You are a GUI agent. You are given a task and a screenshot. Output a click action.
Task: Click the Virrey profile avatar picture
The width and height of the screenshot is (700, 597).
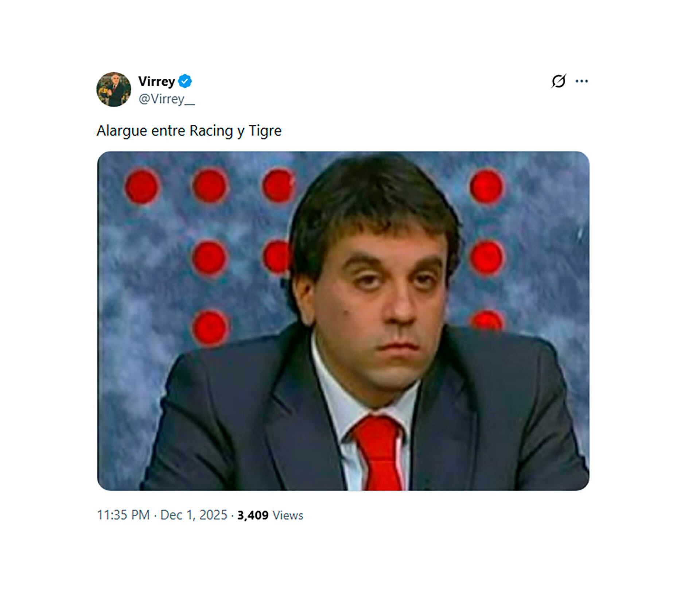click(113, 89)
